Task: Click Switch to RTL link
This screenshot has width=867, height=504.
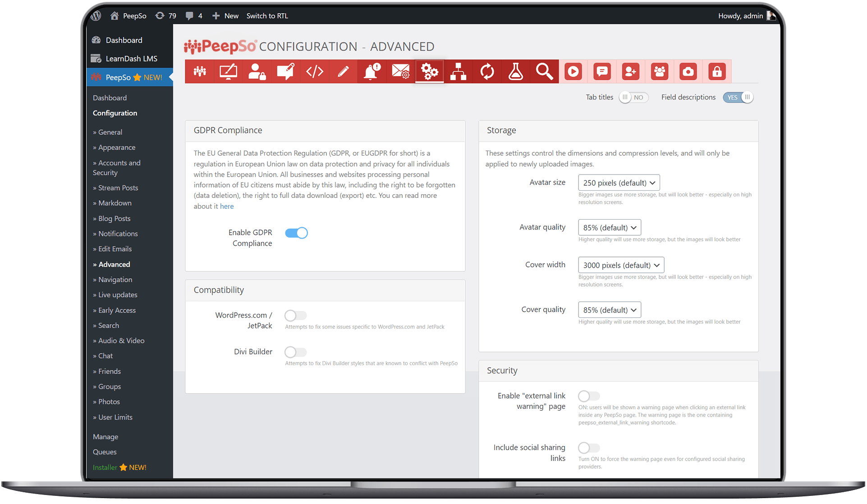Action: (267, 16)
